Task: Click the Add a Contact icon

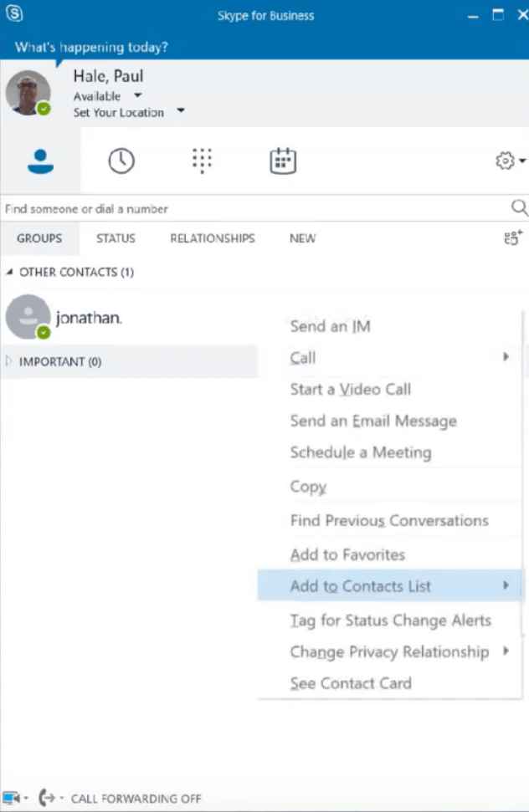Action: [x=513, y=238]
